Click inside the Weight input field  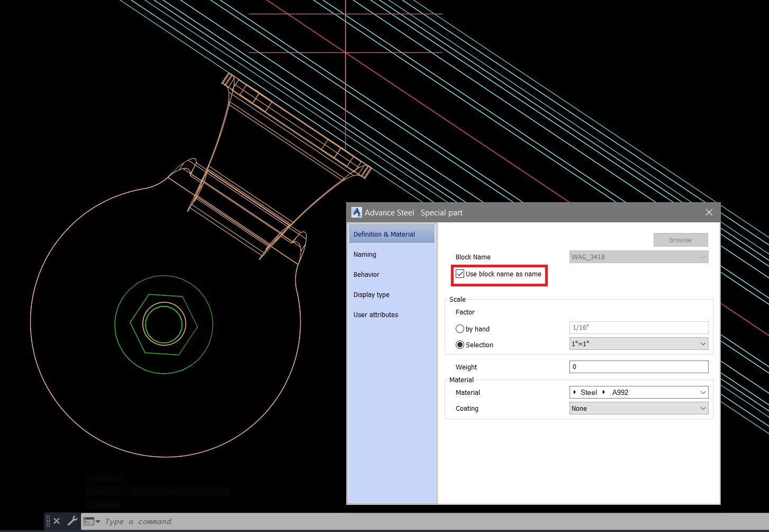pos(638,366)
